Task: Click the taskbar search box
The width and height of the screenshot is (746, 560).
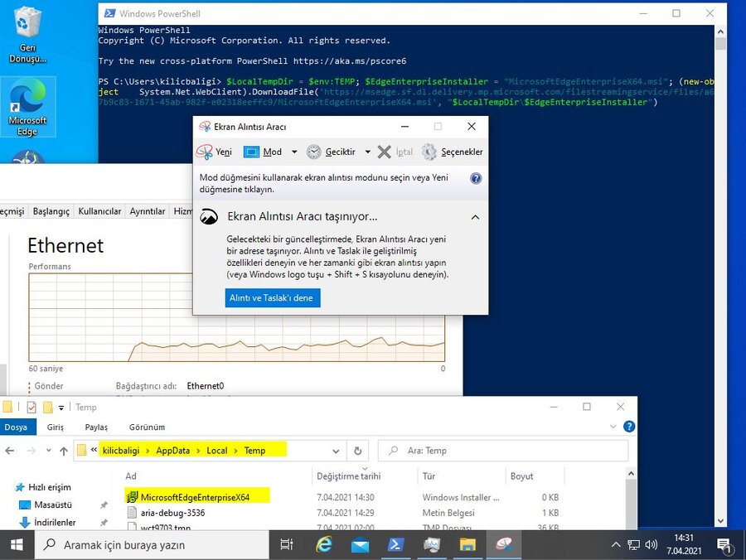Action: tap(153, 545)
